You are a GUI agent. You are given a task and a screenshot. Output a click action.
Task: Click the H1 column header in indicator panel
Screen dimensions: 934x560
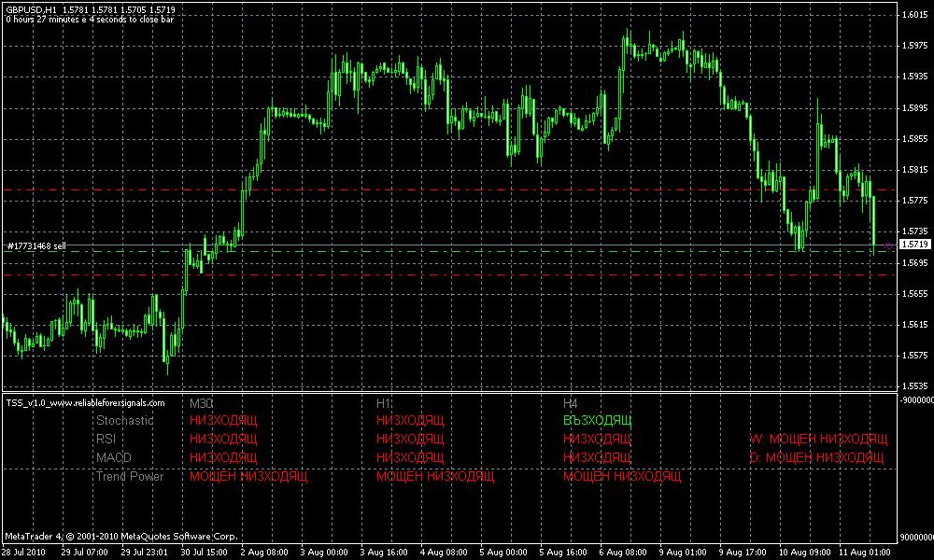point(384,403)
